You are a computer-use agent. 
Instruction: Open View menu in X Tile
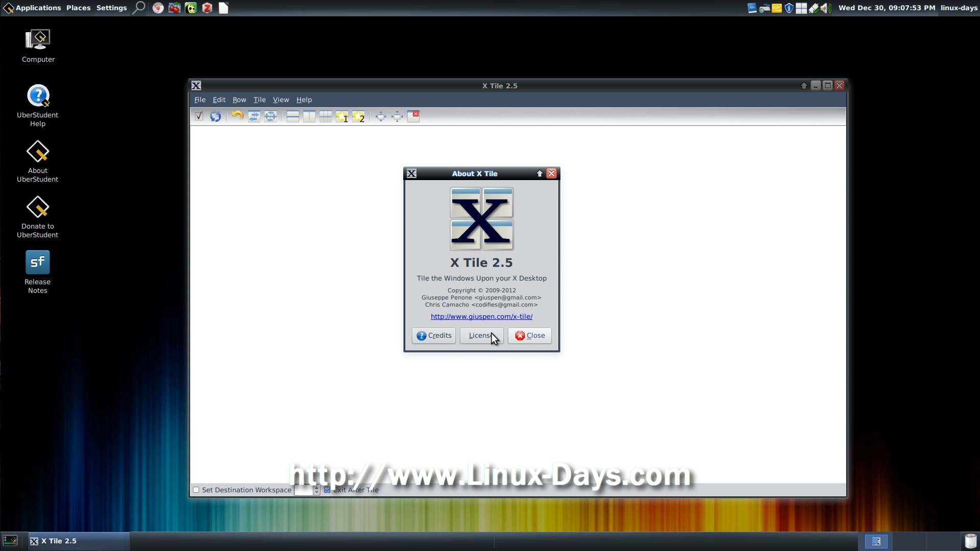[281, 99]
